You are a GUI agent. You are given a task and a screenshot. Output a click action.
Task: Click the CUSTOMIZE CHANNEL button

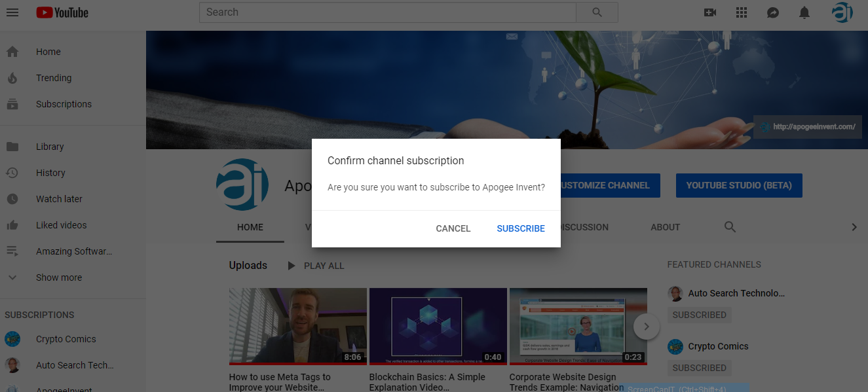(x=610, y=185)
